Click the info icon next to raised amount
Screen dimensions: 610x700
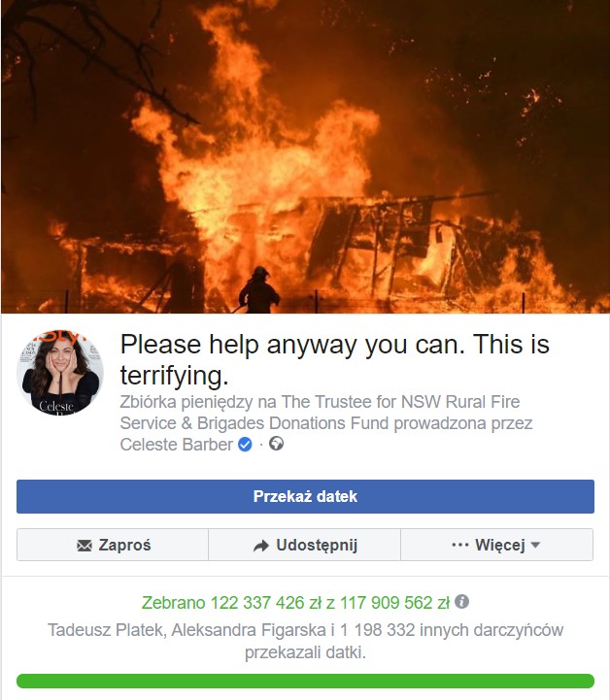point(461,601)
